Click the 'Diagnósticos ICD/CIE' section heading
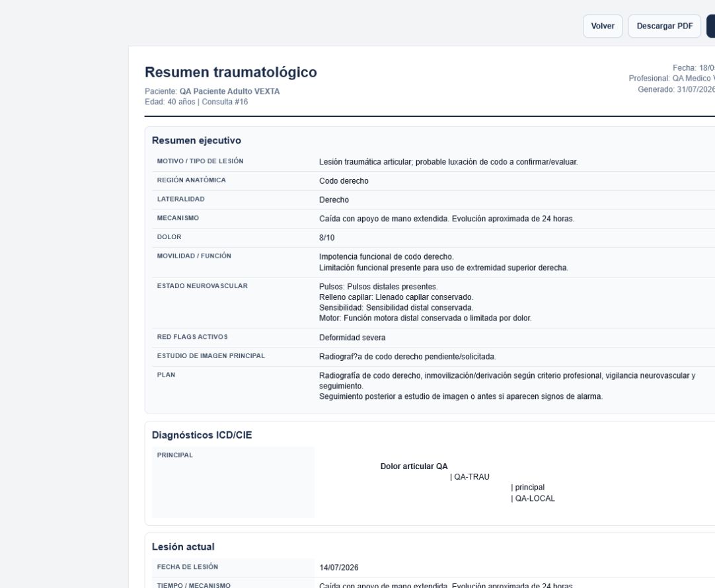Screen dimensions: 715x588 point(202,435)
